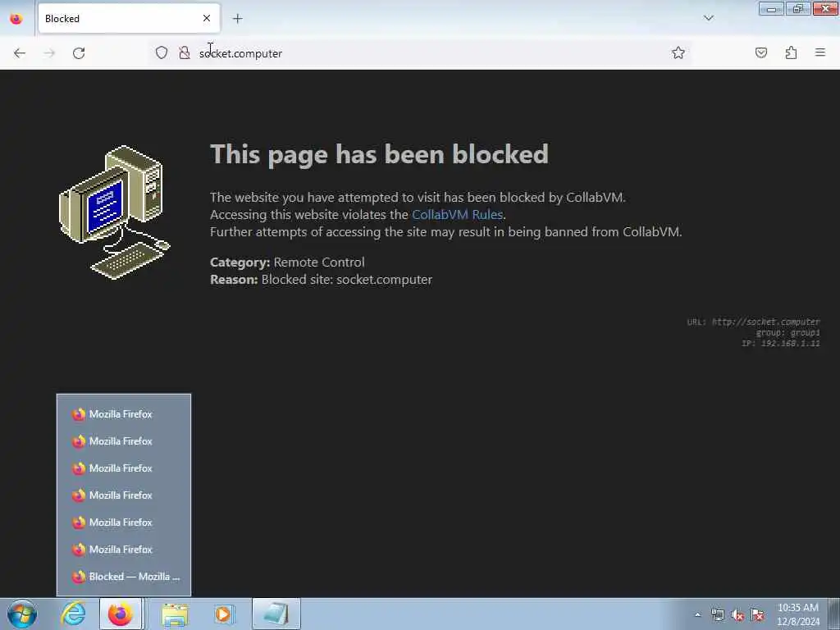Close the Blocked tab
The width and height of the screenshot is (840, 630).
(206, 18)
